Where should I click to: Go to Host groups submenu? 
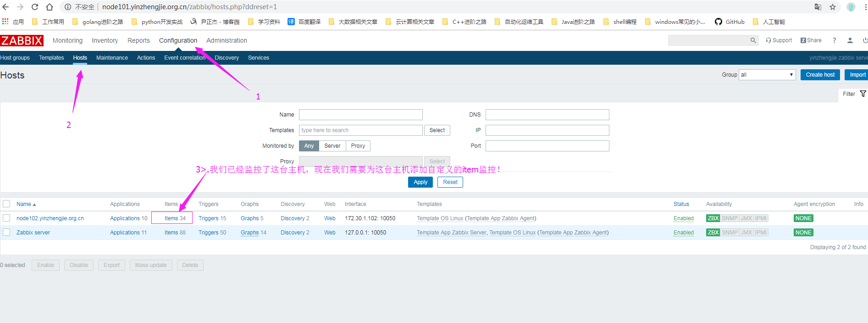15,58
